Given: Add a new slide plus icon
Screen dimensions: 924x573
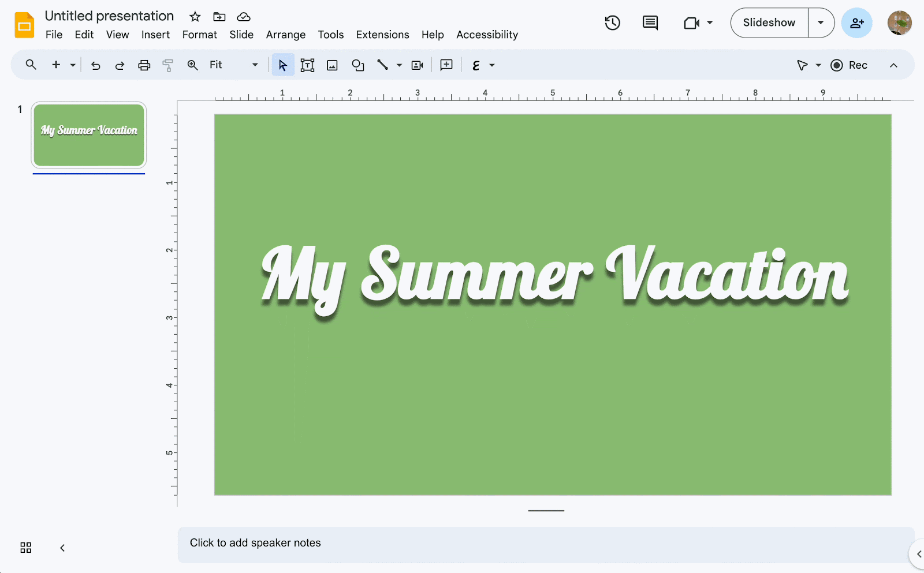Looking at the screenshot, I should point(56,65).
